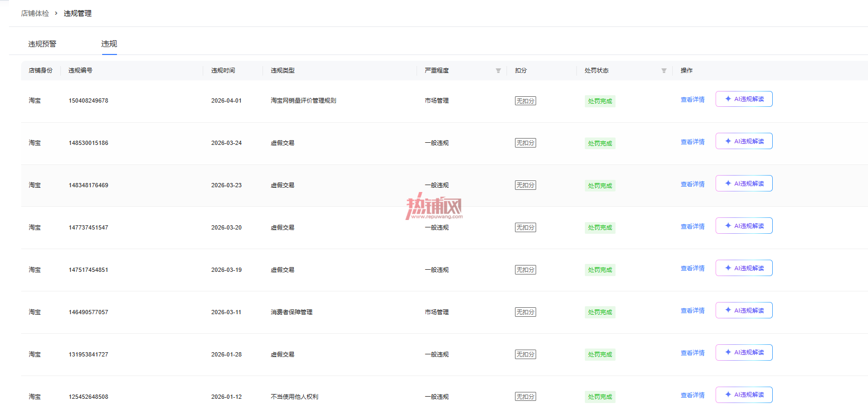Switch to the 违规预警 tab
The height and width of the screenshot is (412, 868).
42,44
